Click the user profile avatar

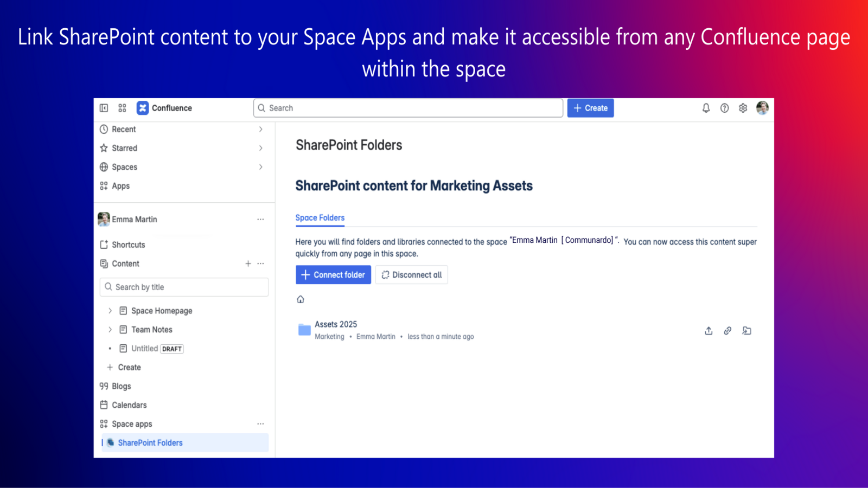762,108
